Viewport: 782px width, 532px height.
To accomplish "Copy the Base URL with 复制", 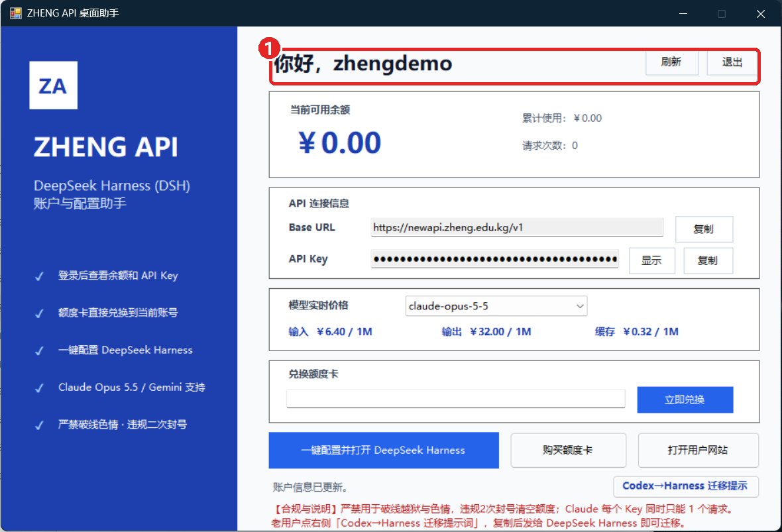I will click(x=704, y=229).
